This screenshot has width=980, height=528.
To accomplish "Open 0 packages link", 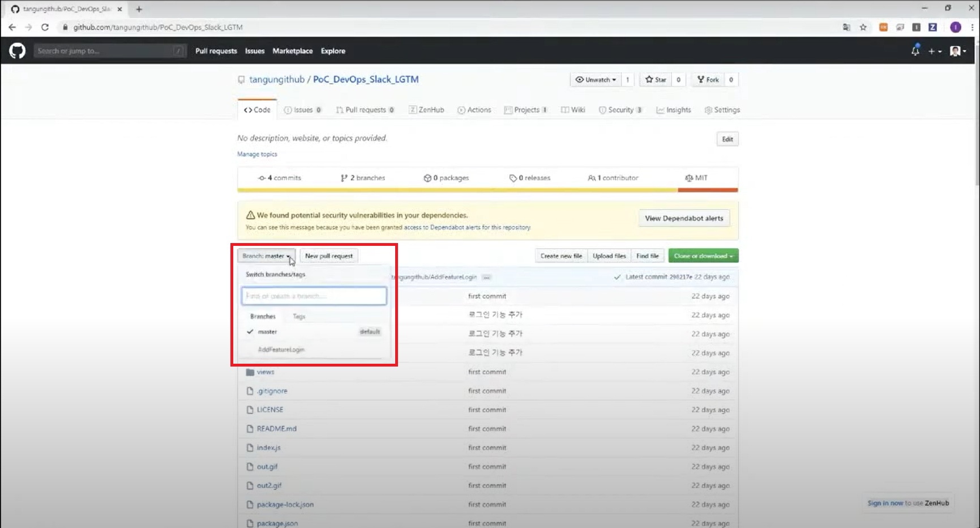I will (446, 178).
